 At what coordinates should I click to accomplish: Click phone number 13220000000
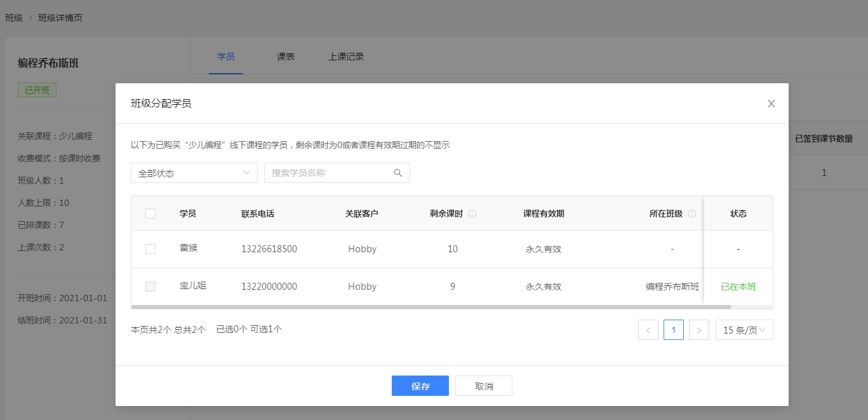click(x=269, y=287)
